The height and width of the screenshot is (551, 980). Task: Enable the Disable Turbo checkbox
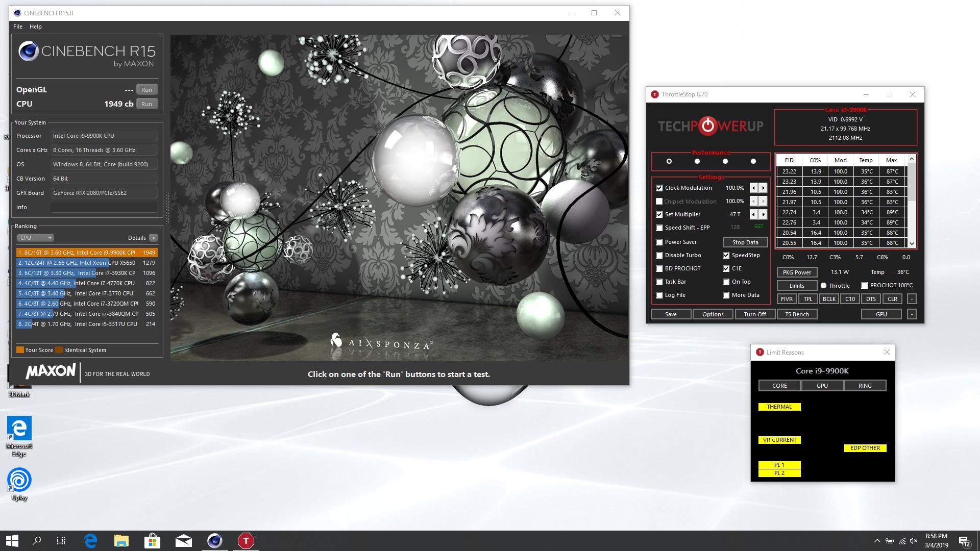point(659,255)
